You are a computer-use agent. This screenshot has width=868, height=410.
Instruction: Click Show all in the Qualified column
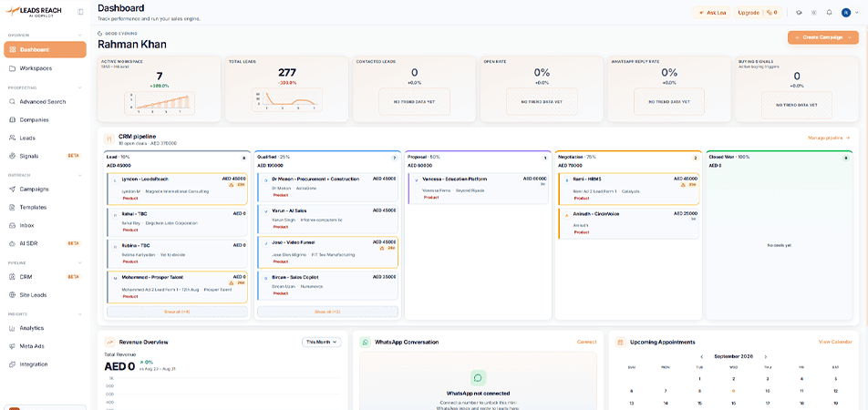point(327,313)
